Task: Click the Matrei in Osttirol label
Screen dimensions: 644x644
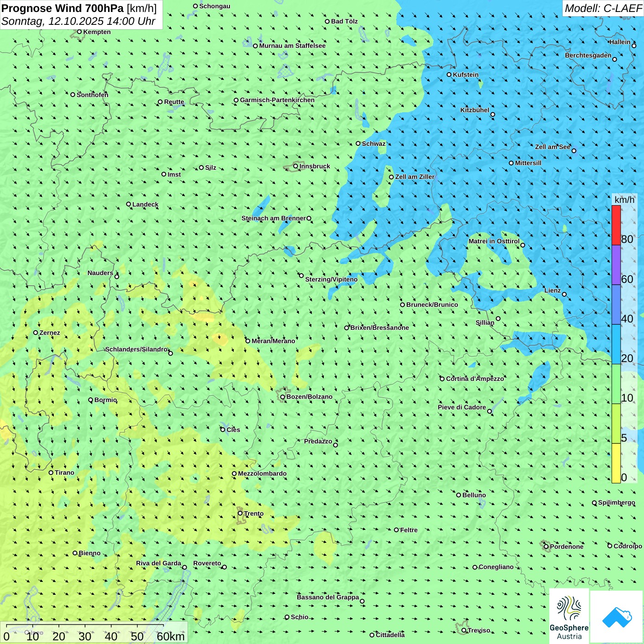Action: (494, 241)
